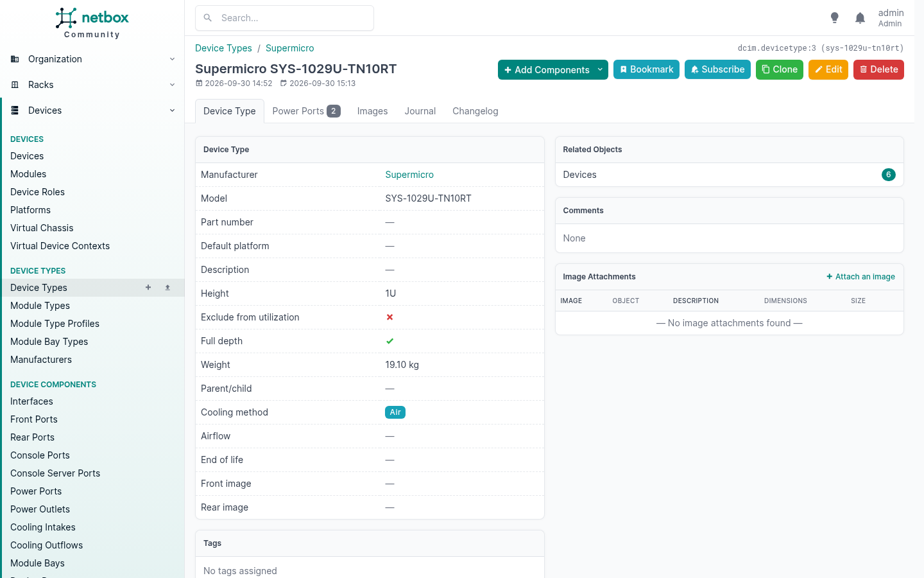This screenshot has height=578, width=924.
Task: Click the import icon beside Device Types
Action: 167,288
